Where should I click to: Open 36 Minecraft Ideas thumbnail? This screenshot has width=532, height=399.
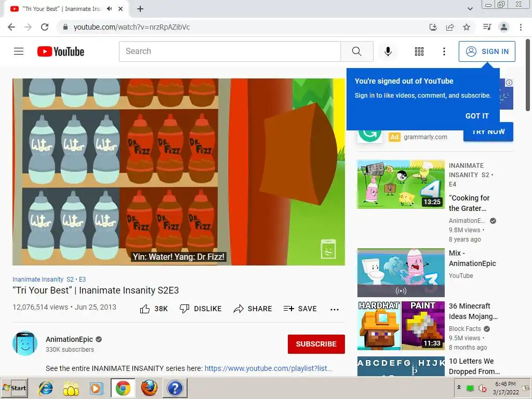(x=401, y=326)
